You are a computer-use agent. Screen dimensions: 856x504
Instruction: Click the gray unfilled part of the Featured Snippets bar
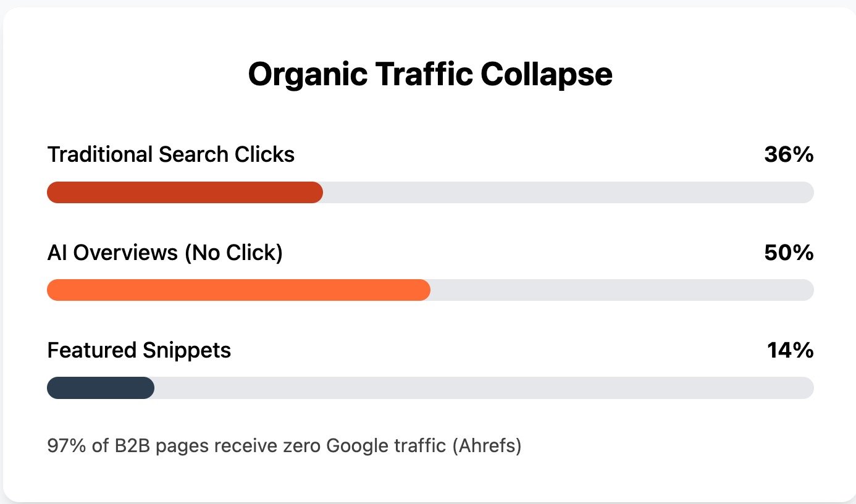[x=484, y=388]
